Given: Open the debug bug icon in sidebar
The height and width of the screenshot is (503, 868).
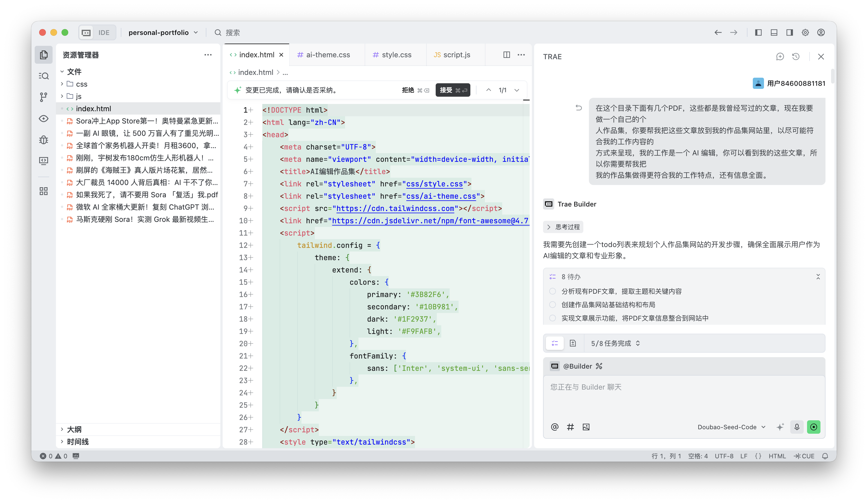Looking at the screenshot, I should 43,140.
